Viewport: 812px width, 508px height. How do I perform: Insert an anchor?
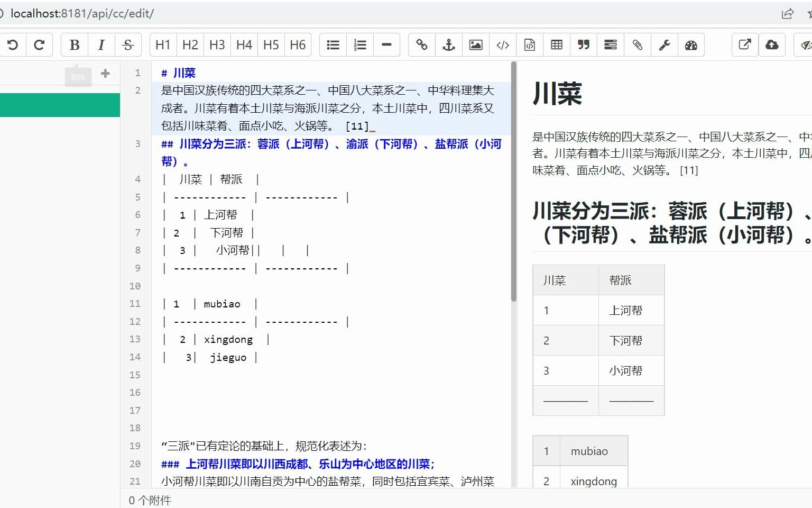(449, 45)
